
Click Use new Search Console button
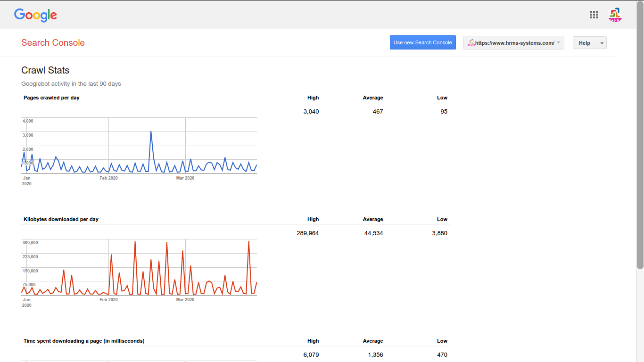422,42
